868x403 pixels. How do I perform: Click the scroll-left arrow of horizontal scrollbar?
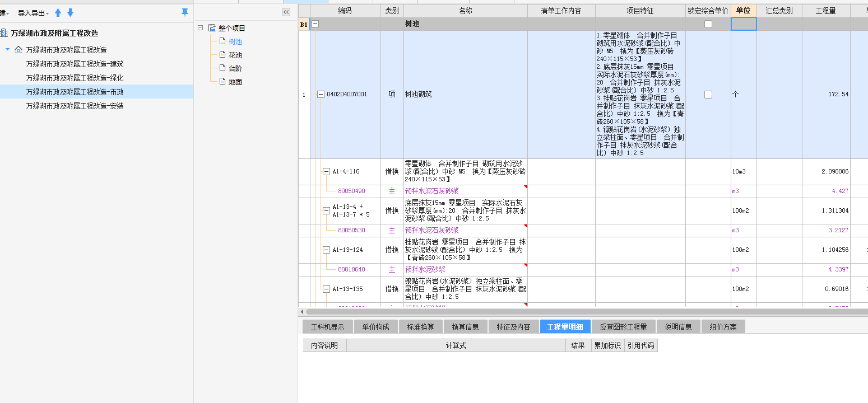[303, 311]
